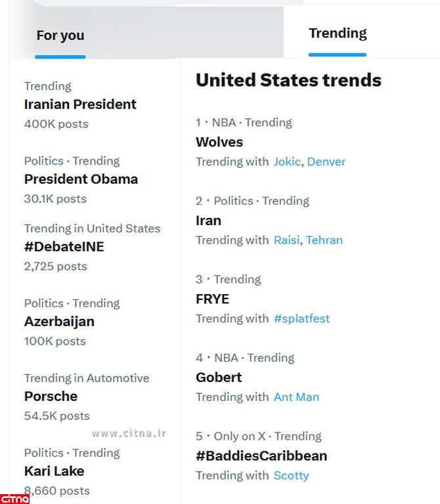The height and width of the screenshot is (504, 440).
Task: Open the Gobert NBA trend
Action: click(219, 377)
